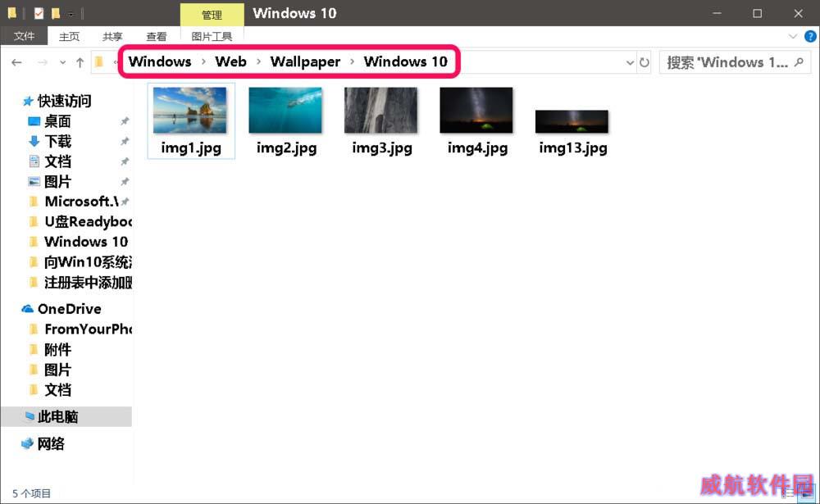Open the 文件 menu

coord(24,36)
